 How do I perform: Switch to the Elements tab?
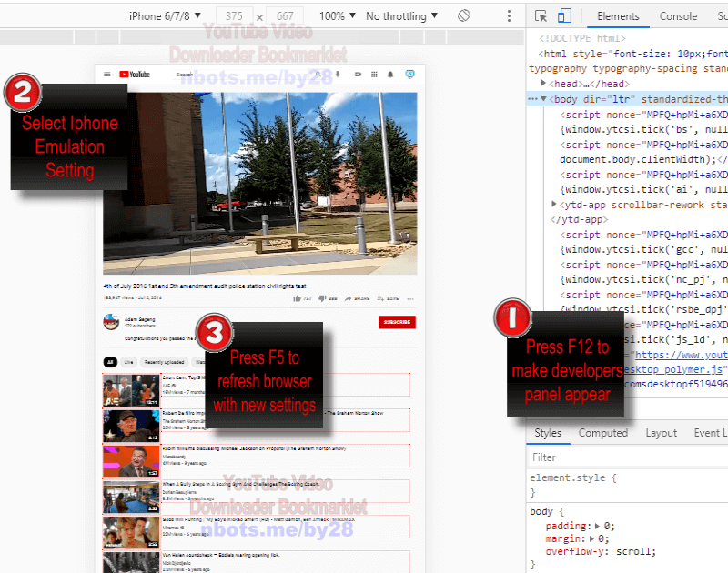tap(618, 16)
